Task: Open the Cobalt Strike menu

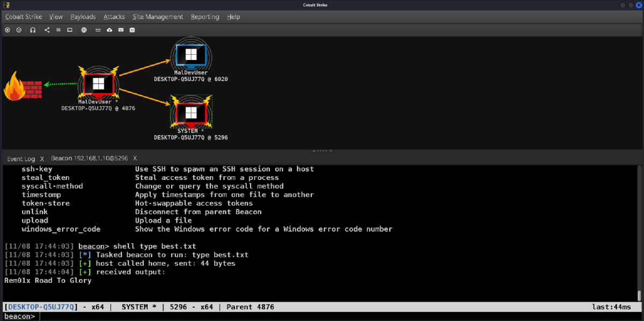Action: pos(24,17)
